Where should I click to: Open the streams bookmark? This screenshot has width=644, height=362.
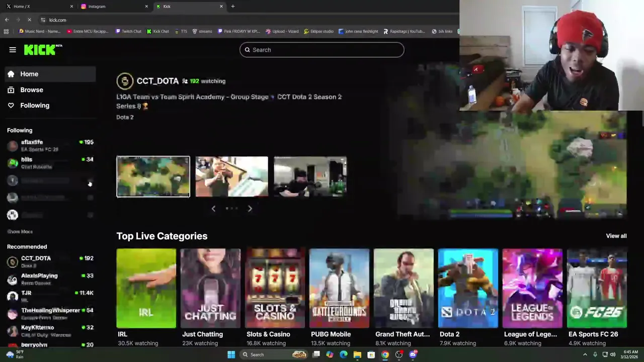pyautogui.click(x=202, y=31)
